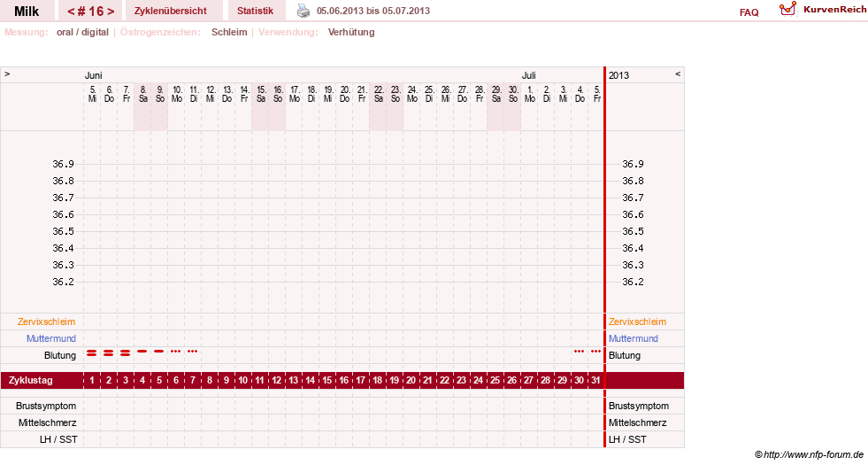868x465 pixels.
Task: Click the left Zervixschleim row label
Action: (47, 322)
